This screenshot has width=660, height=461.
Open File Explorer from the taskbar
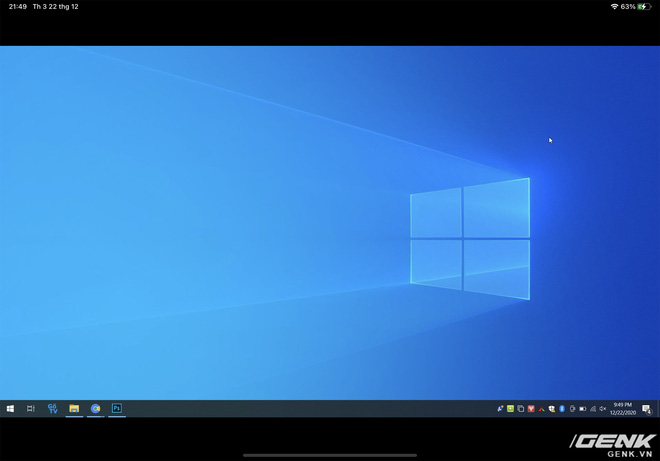pyautogui.click(x=74, y=408)
